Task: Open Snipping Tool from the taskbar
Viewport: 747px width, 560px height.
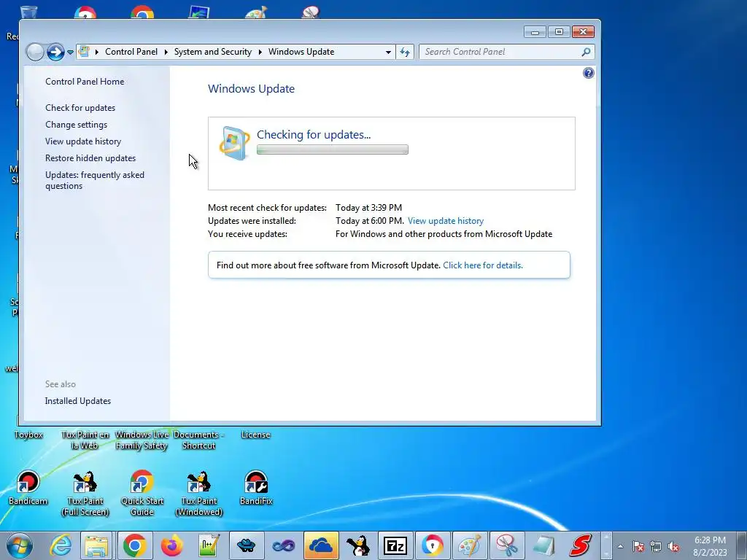Action: coord(507,545)
